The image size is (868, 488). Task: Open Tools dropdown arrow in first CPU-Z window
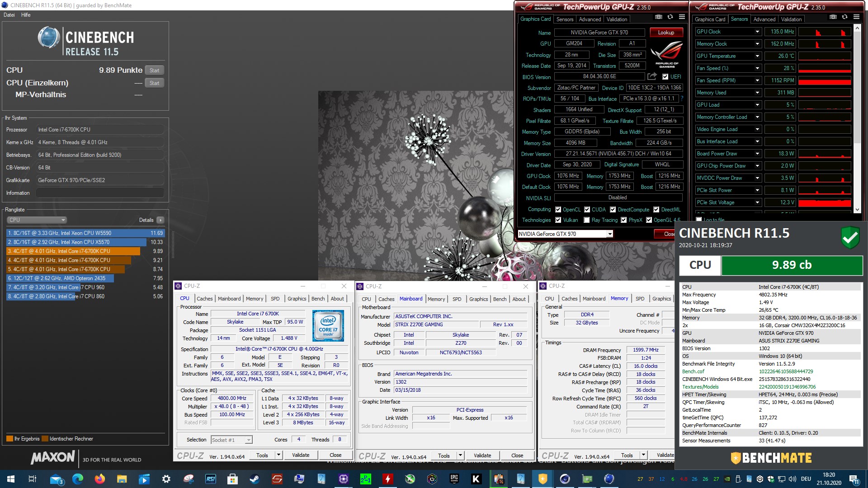(278, 455)
